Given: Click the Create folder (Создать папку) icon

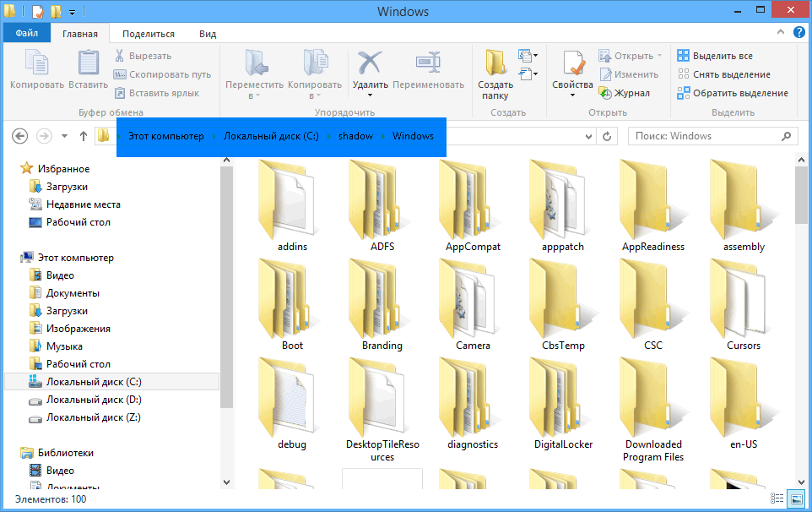Looking at the screenshot, I should click(495, 64).
